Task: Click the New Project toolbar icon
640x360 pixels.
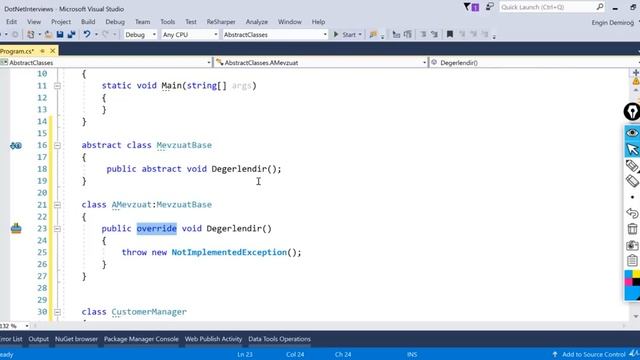Action: coord(31,35)
